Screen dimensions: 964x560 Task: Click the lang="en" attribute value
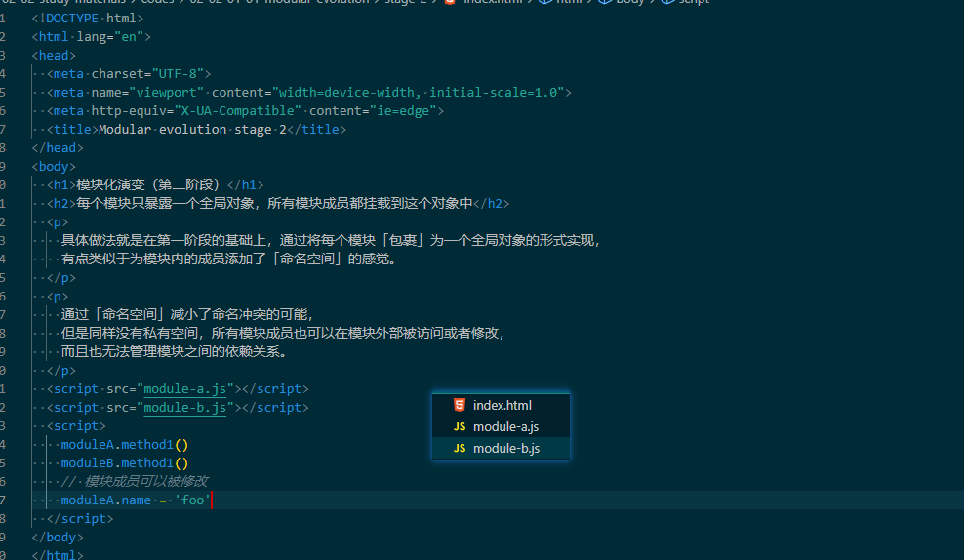click(129, 37)
